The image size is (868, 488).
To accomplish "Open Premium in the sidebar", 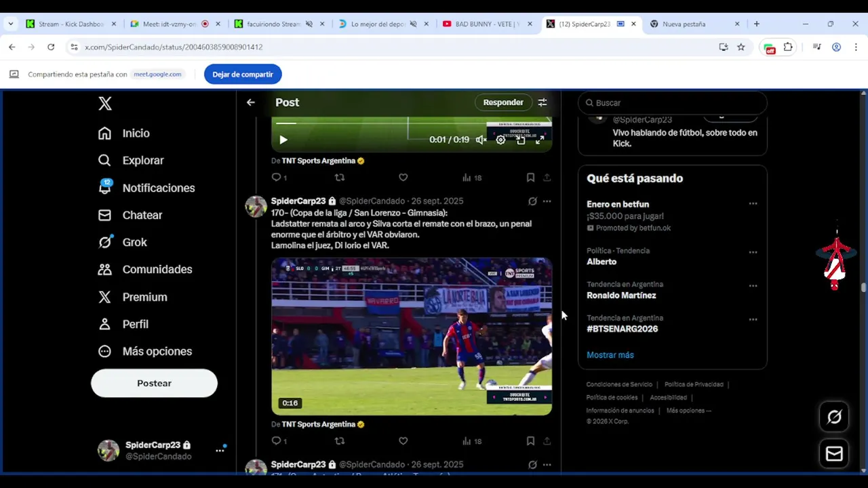I will [132, 297].
